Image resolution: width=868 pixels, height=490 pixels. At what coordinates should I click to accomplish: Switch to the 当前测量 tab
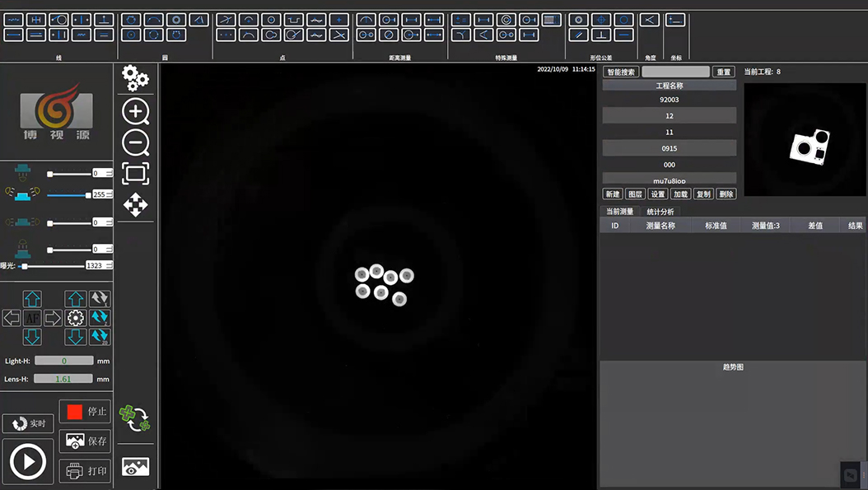point(619,212)
